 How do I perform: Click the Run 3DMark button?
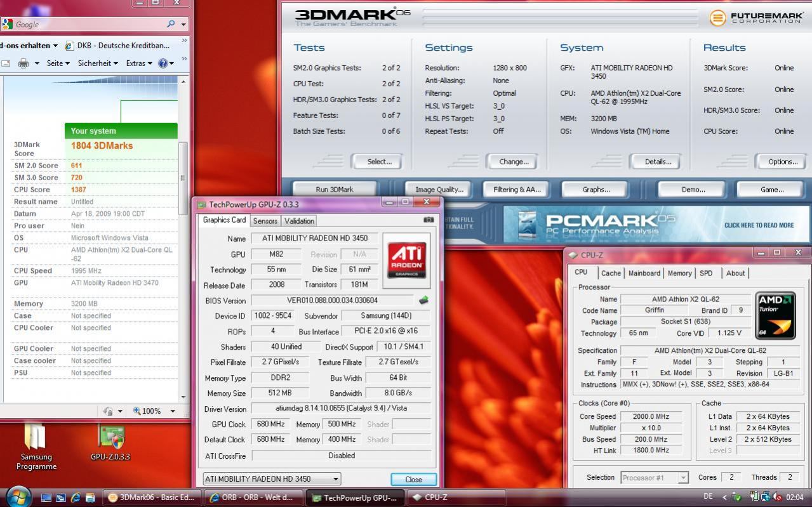click(335, 189)
